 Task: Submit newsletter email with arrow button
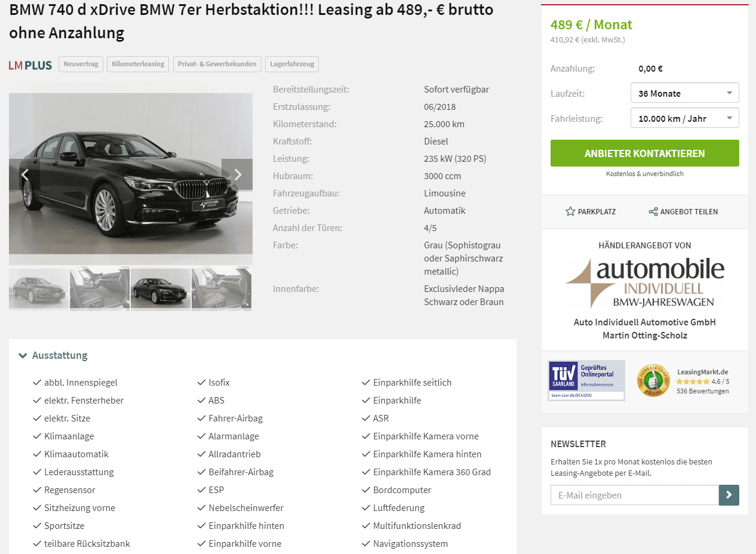coord(729,495)
